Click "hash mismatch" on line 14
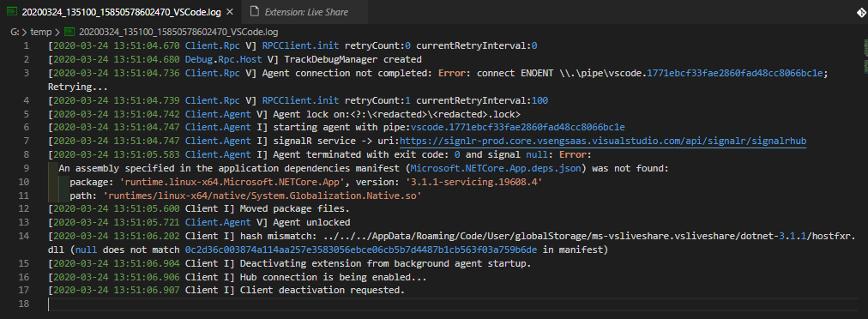Image resolution: width=868 pixels, height=319 pixels. point(277,237)
